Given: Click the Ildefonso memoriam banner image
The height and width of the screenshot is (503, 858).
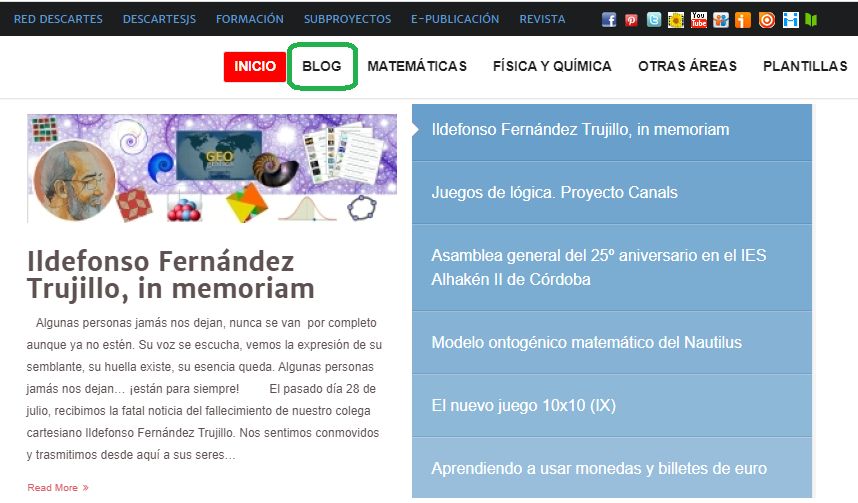Looking at the screenshot, I should coord(212,168).
